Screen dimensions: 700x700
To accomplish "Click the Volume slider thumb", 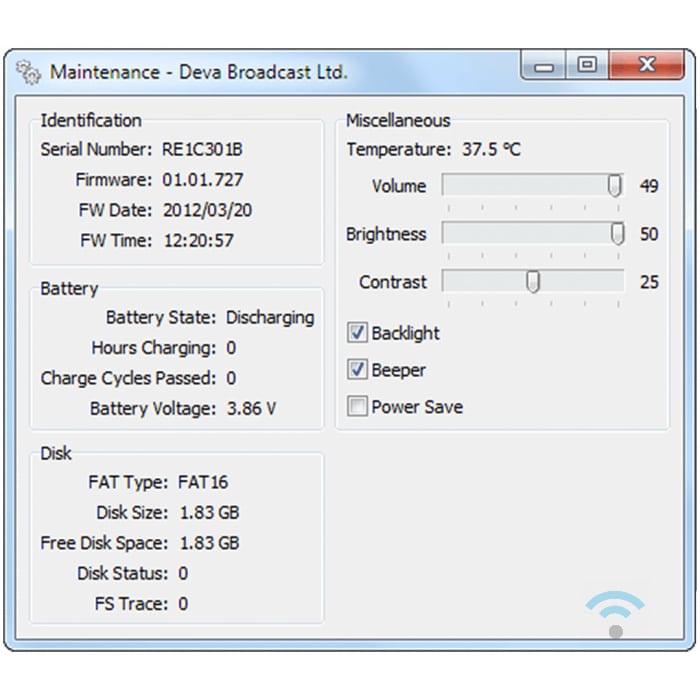I will 615,185.
